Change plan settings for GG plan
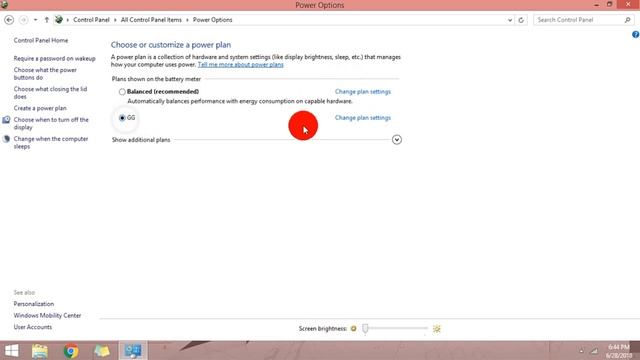The image size is (640, 360). pos(363,118)
